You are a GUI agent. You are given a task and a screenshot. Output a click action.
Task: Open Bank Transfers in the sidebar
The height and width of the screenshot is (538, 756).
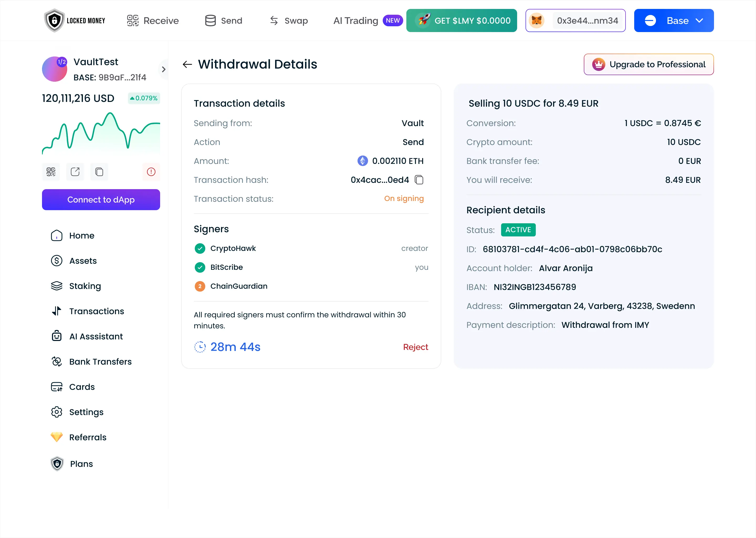click(100, 361)
